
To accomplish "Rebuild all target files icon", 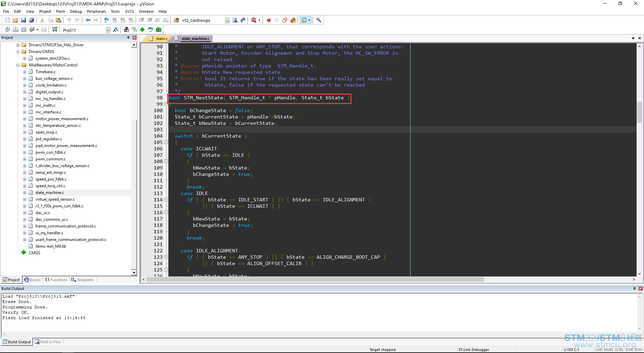I will 23,30.
